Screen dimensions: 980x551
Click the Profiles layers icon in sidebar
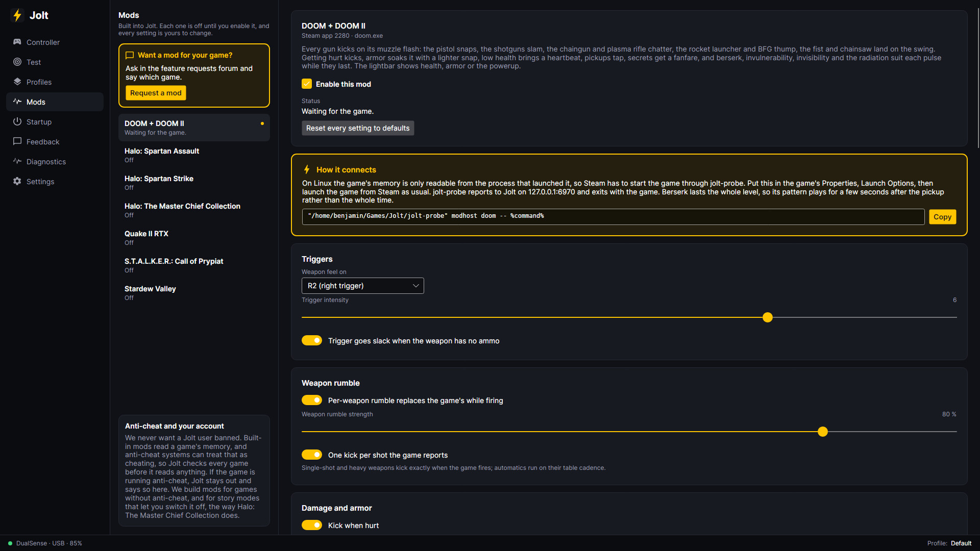(17, 82)
